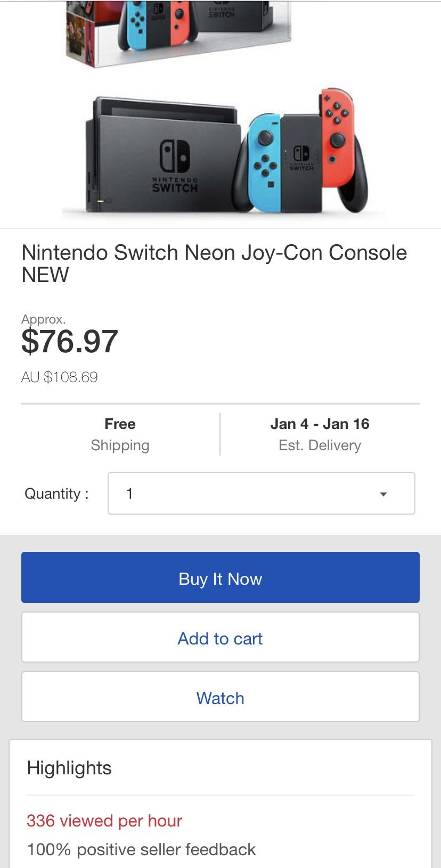Click the quantity dropdown arrow
The height and width of the screenshot is (868, 441).
(385, 494)
